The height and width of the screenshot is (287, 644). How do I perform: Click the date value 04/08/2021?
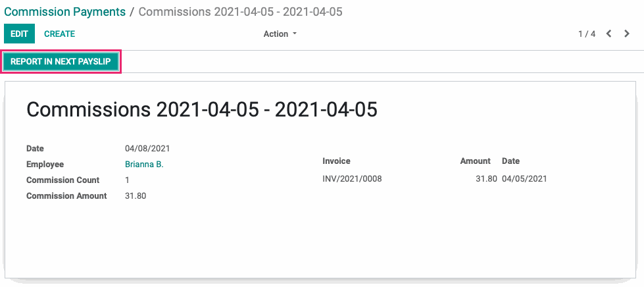click(147, 148)
